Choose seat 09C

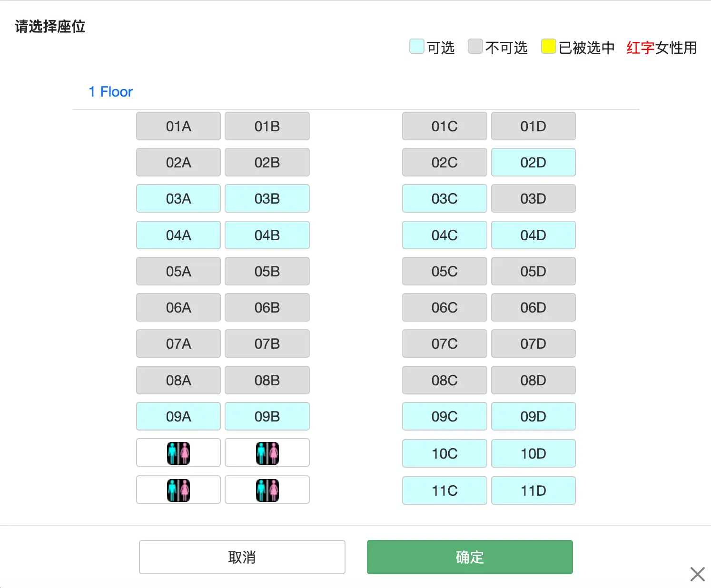coord(444,416)
